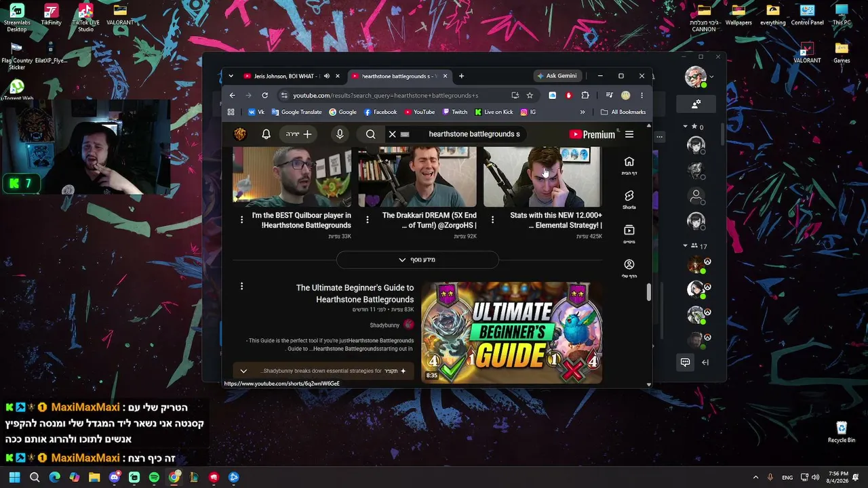The height and width of the screenshot is (488, 868).
Task: Mute the Jeris Johnson tab audio
Action: tap(326, 76)
